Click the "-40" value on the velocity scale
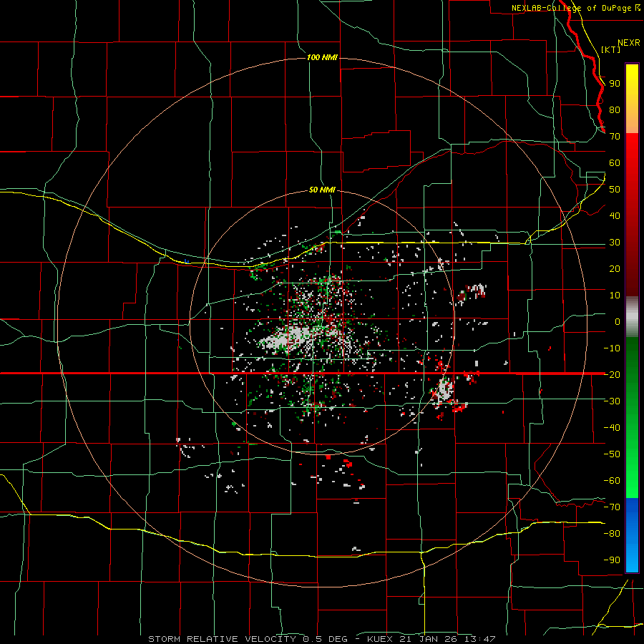 point(612,428)
